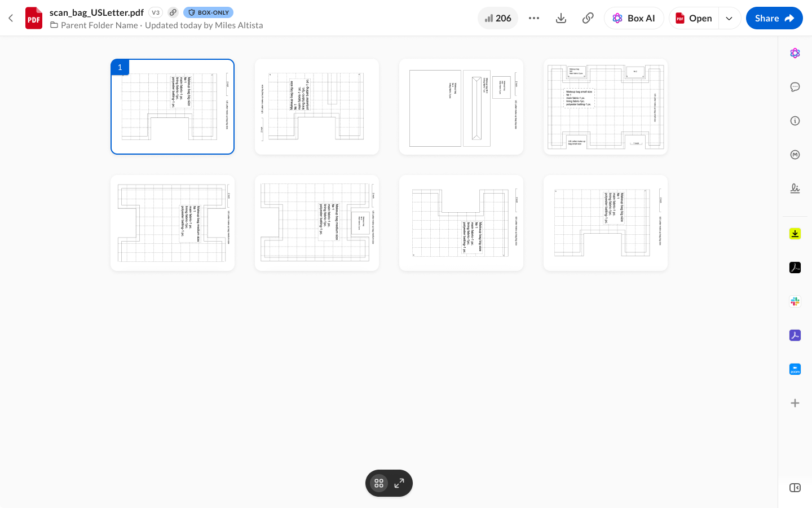Click the yellow download integration icon
812x508 pixels.
coord(795,234)
